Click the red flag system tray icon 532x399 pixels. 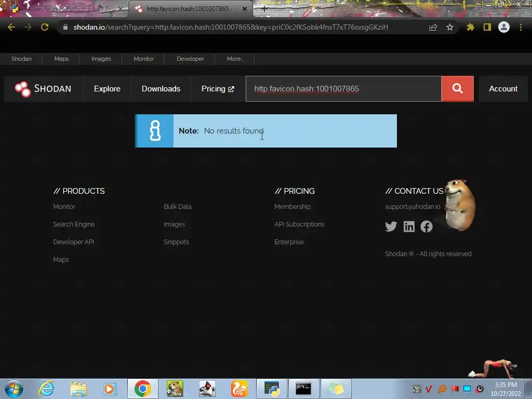tap(455, 389)
